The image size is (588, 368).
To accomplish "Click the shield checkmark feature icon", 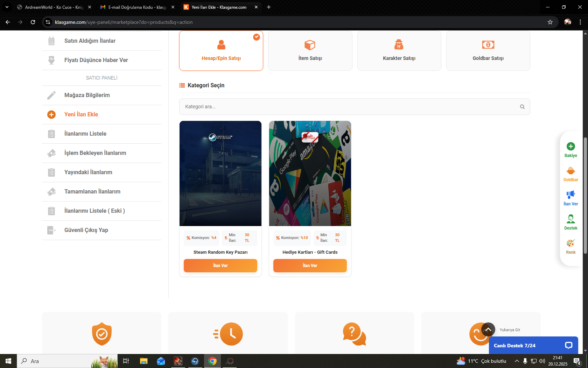I will coord(102,334).
